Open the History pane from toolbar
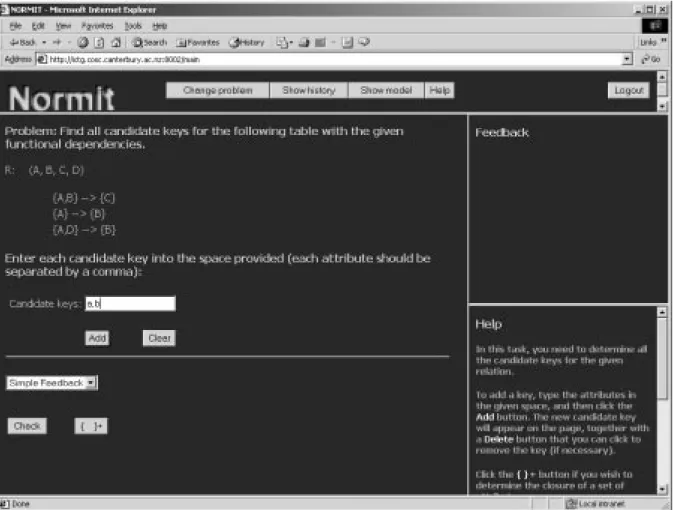 coord(247,42)
